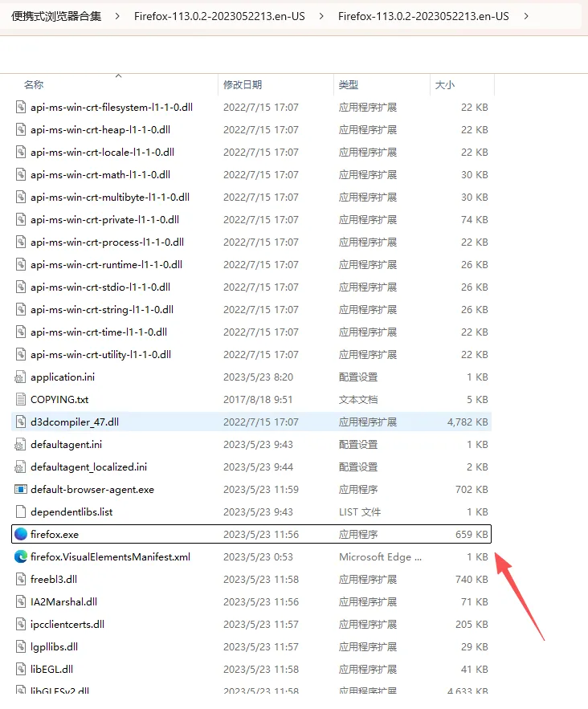The image size is (588, 709).
Task: Select file name IA2Marshal.dll
Action: coord(63,602)
